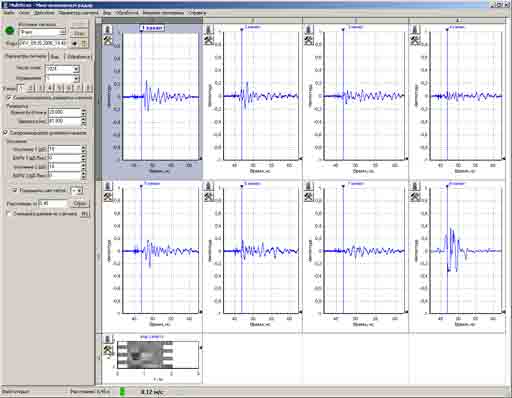512x398 pixels.
Task: Click stamp icon of bottom-left channel plot
Action: coord(108,186)
